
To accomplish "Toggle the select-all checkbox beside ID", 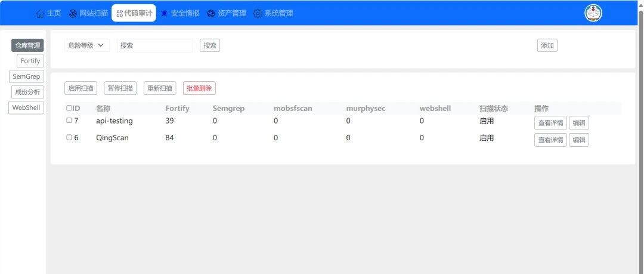I will click(69, 108).
